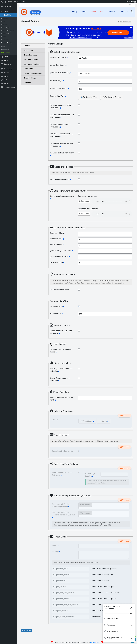137x644 pixels.
Task: Enable Hide question text for new question
Action: (x=79, y=124)
